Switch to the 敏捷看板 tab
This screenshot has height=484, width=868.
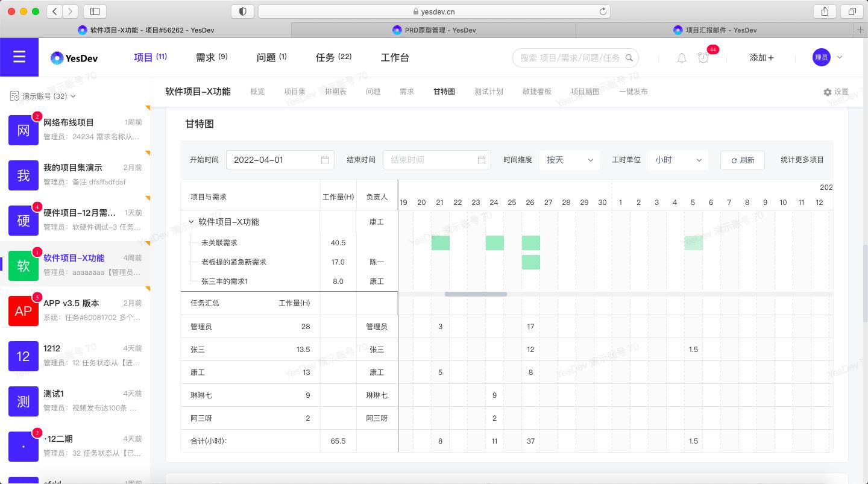537,92
